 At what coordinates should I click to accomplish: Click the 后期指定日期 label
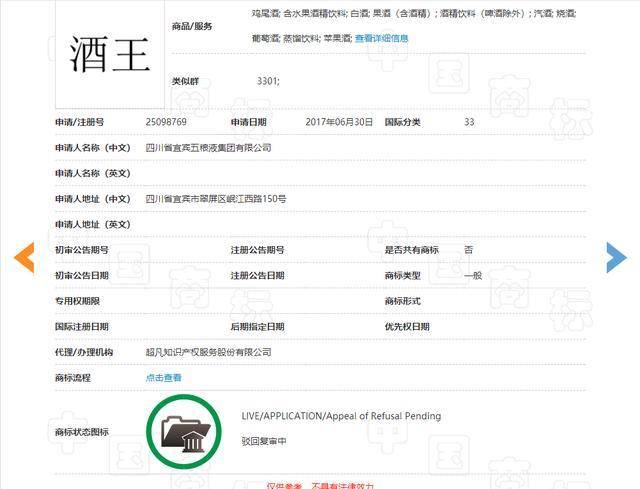click(x=257, y=327)
